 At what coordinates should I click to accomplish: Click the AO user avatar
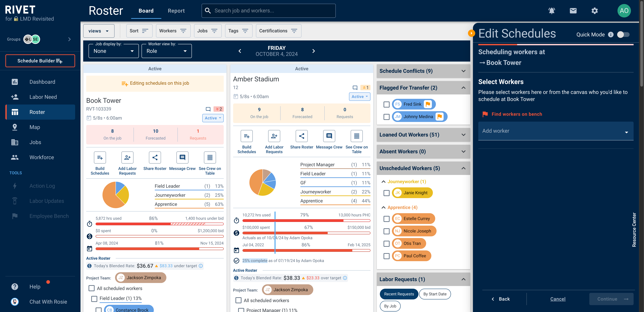point(624,11)
